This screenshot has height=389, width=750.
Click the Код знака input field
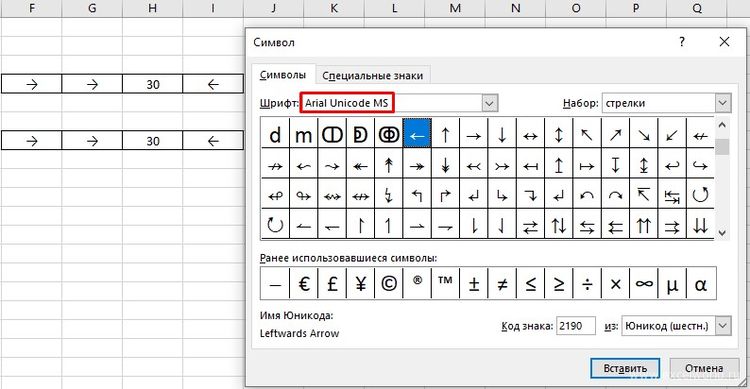pyautogui.click(x=576, y=326)
